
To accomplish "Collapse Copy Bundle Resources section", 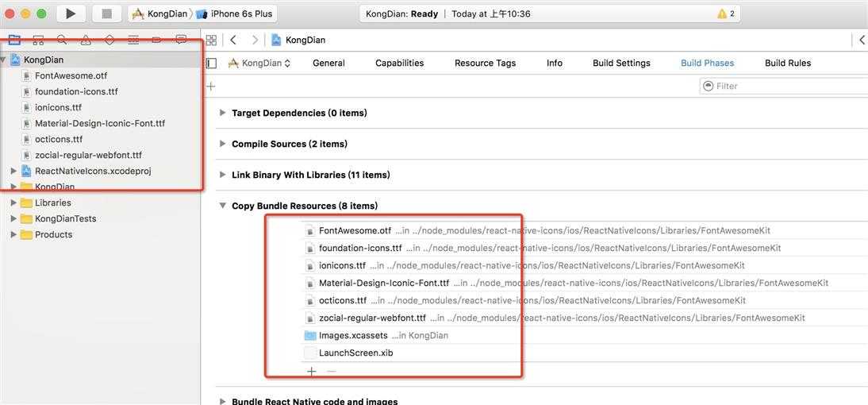I will [222, 206].
